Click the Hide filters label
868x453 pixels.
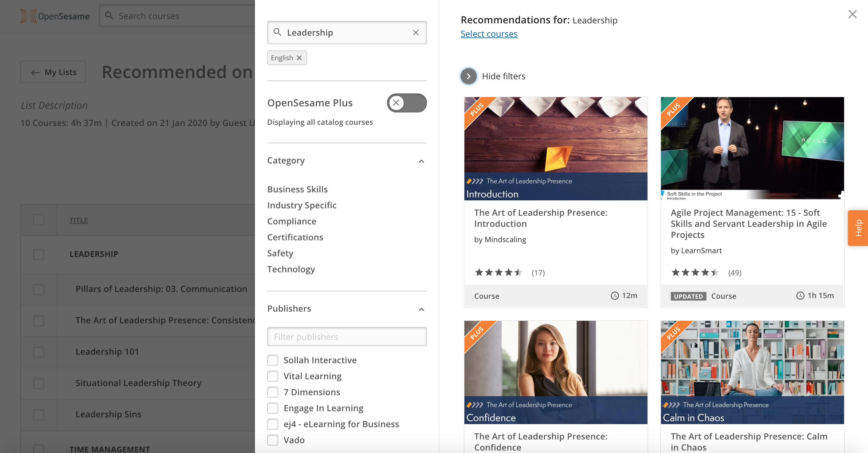[503, 76]
